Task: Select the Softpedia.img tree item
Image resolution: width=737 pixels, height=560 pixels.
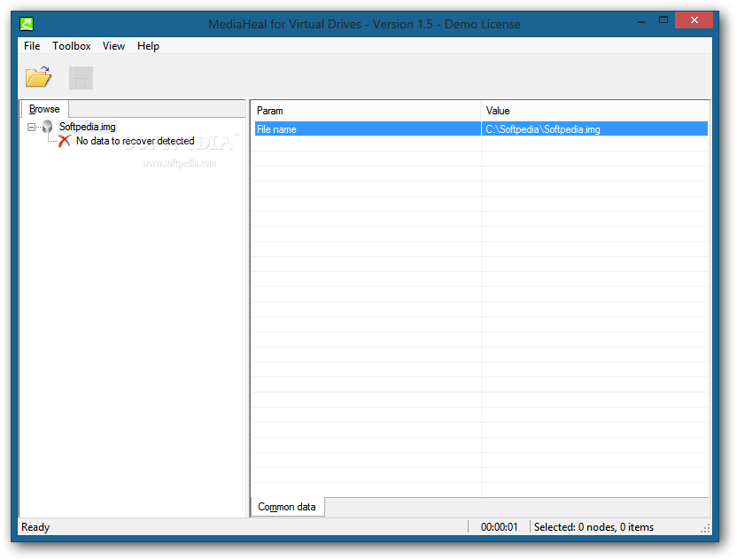Action: (88, 127)
